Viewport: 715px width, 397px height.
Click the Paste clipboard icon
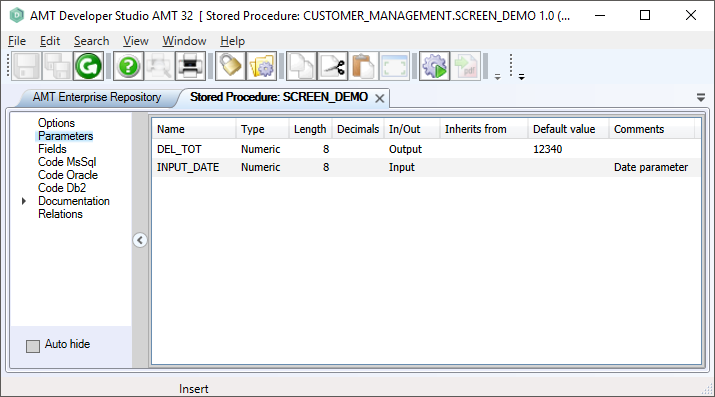[363, 67]
